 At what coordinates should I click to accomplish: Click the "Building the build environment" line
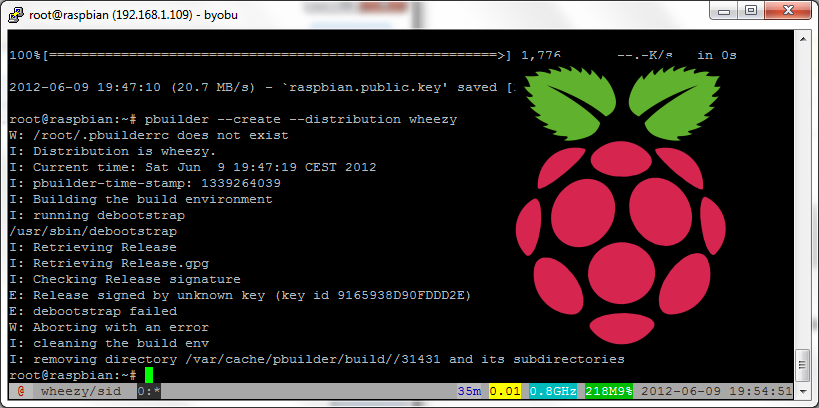pyautogui.click(x=141, y=200)
